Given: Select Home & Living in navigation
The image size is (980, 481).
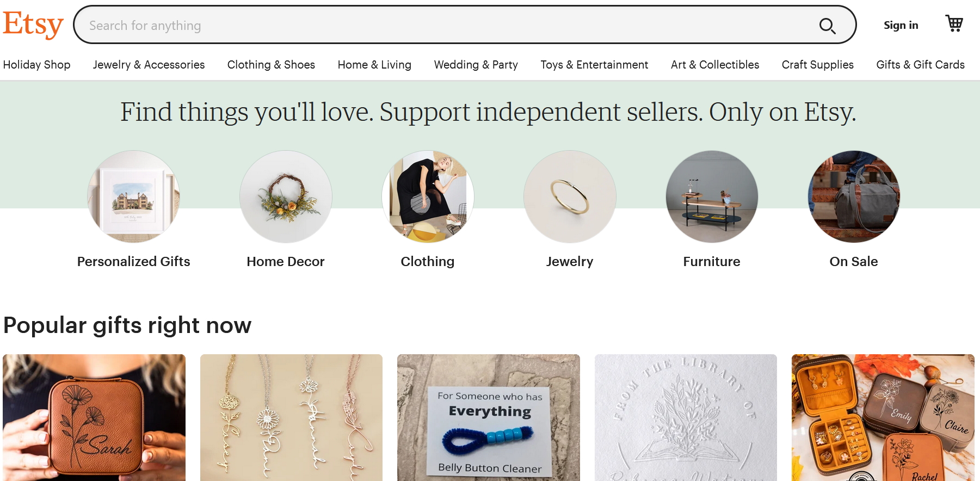Looking at the screenshot, I should point(374,65).
